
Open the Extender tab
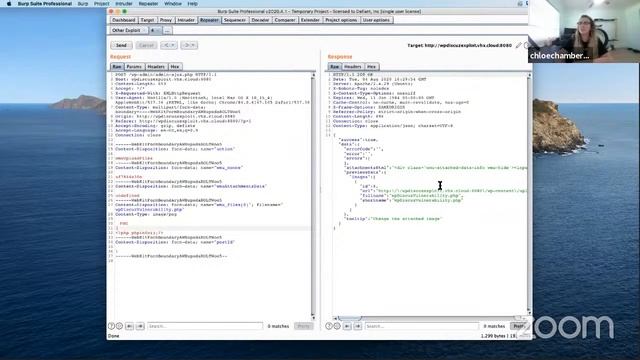coord(310,20)
